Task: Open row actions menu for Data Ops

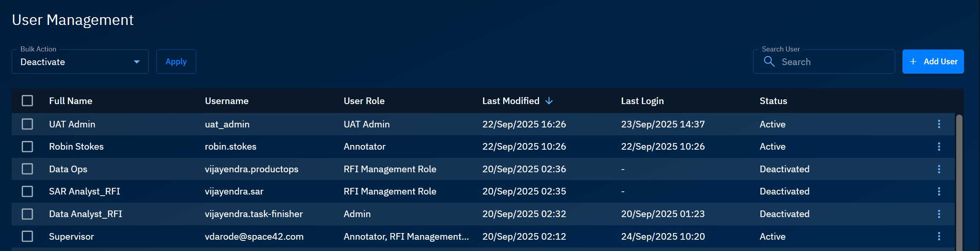Action: click(x=939, y=169)
